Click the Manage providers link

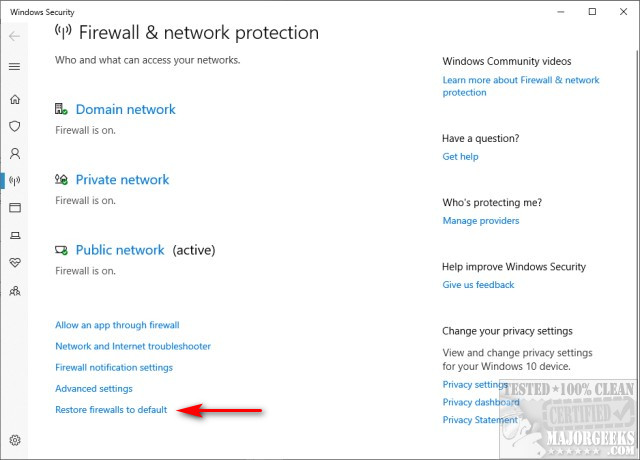coord(481,220)
